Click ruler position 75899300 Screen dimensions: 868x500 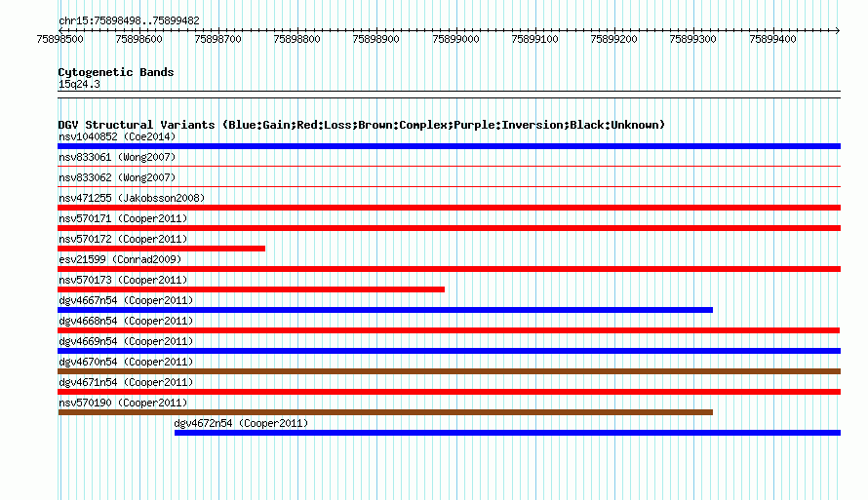click(693, 39)
